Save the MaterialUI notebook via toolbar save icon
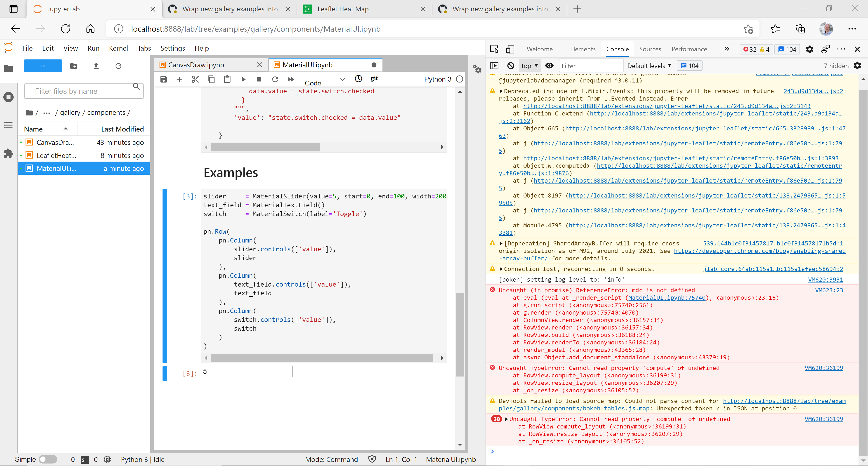Image resolution: width=868 pixels, height=466 pixels. pos(163,79)
